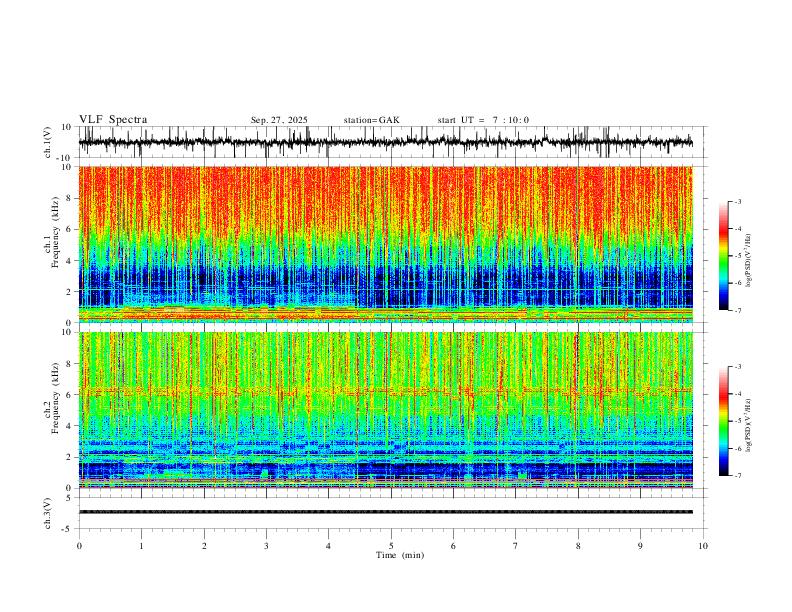792x612 pixels.
Task: Click the 'VLF Spectra' title text
Action: 113,120
